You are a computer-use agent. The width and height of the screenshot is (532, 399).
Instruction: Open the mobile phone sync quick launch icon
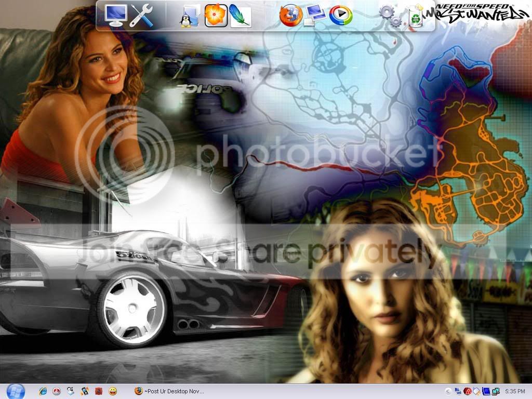click(85, 391)
